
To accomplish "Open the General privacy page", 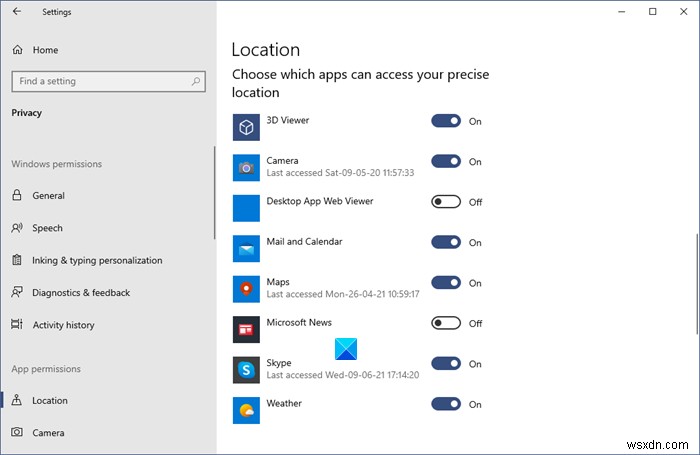I will [x=107, y=195].
